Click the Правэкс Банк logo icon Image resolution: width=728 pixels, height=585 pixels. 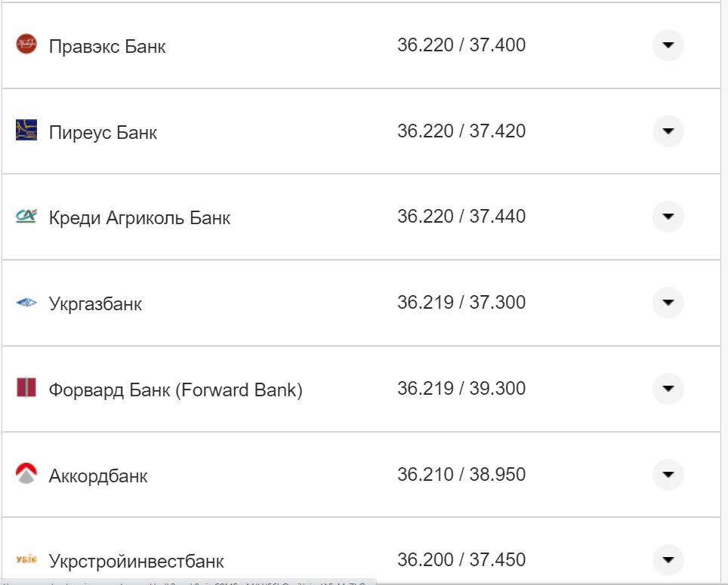(x=26, y=45)
